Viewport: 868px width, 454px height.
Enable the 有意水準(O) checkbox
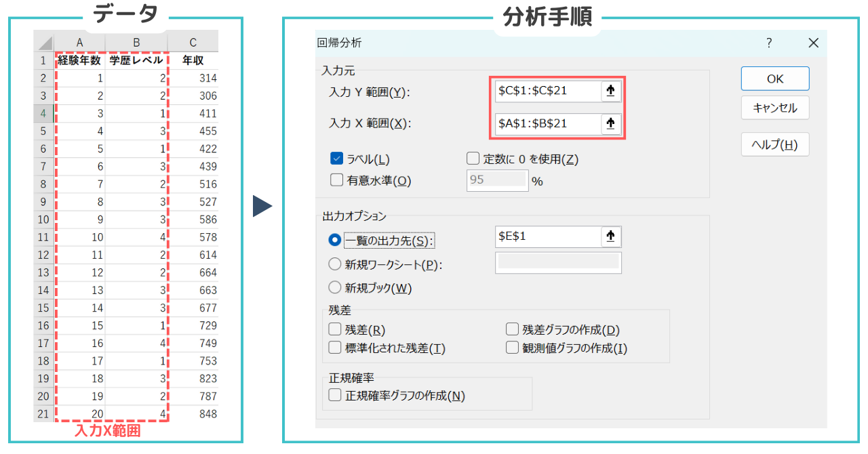point(336,180)
